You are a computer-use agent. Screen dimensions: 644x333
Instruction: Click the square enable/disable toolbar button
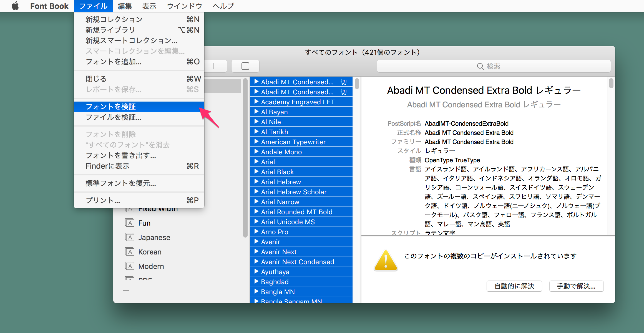pyautogui.click(x=245, y=66)
